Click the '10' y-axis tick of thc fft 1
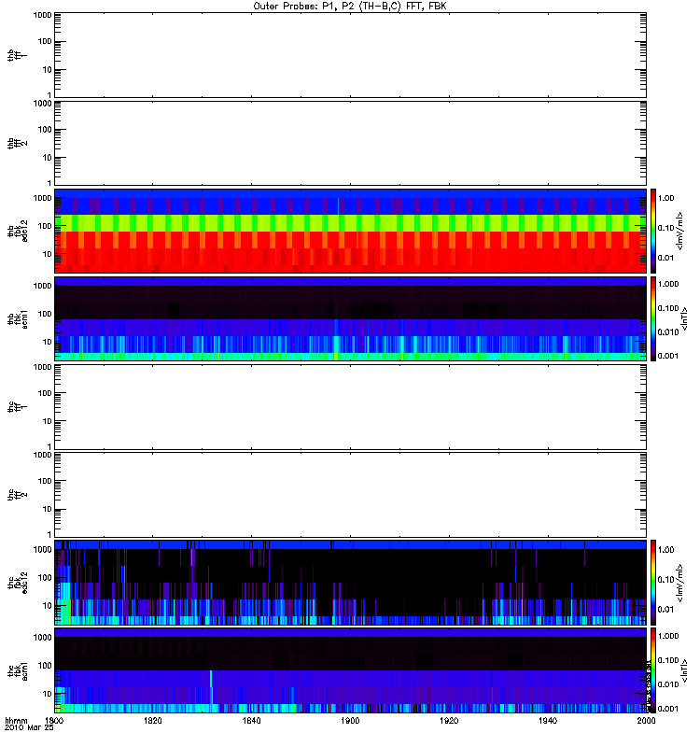The width and height of the screenshot is (700, 747). pos(48,422)
